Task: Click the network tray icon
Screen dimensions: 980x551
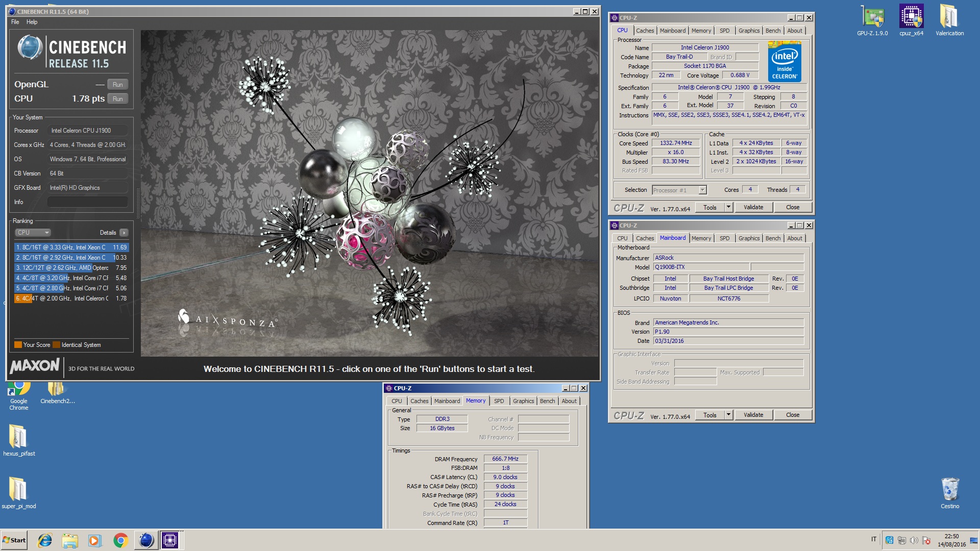Action: pos(902,540)
